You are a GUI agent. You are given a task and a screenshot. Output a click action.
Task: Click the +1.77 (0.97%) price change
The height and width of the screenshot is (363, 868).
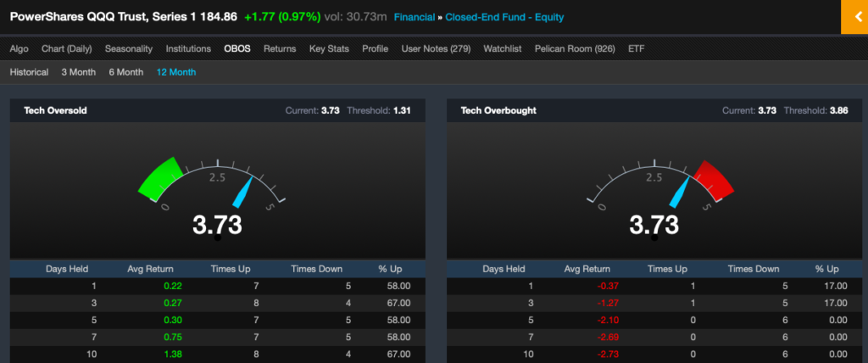pos(282,17)
